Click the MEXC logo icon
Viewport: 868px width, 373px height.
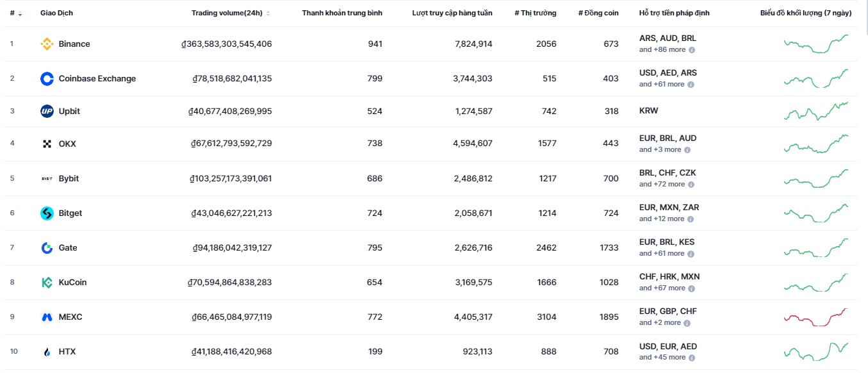[47, 317]
